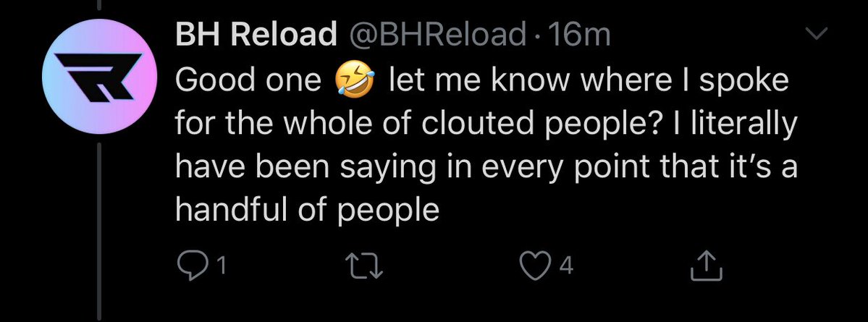Open the @BHReload handle link

click(x=437, y=34)
